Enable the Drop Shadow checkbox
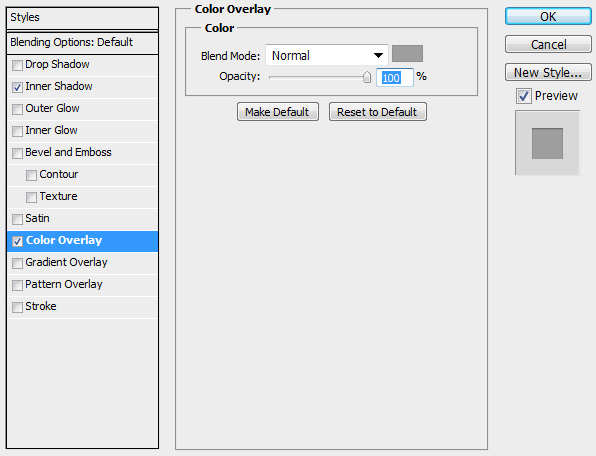596x456 pixels. (x=17, y=65)
